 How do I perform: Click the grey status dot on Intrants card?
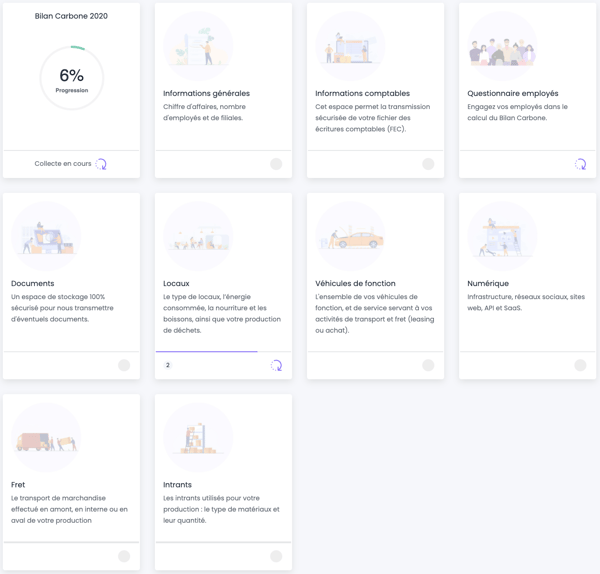coord(276,556)
